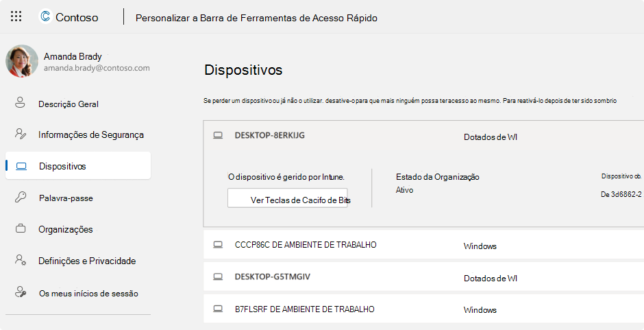Collapse the DESKTOP-8ERKIJG device row
This screenshot has width=644, height=330.
coord(423,136)
